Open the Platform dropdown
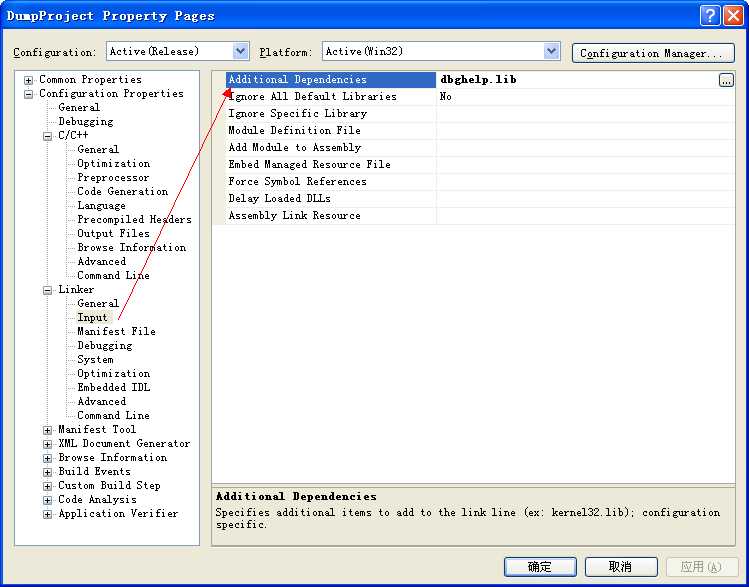This screenshot has height=587, width=749. (552, 51)
